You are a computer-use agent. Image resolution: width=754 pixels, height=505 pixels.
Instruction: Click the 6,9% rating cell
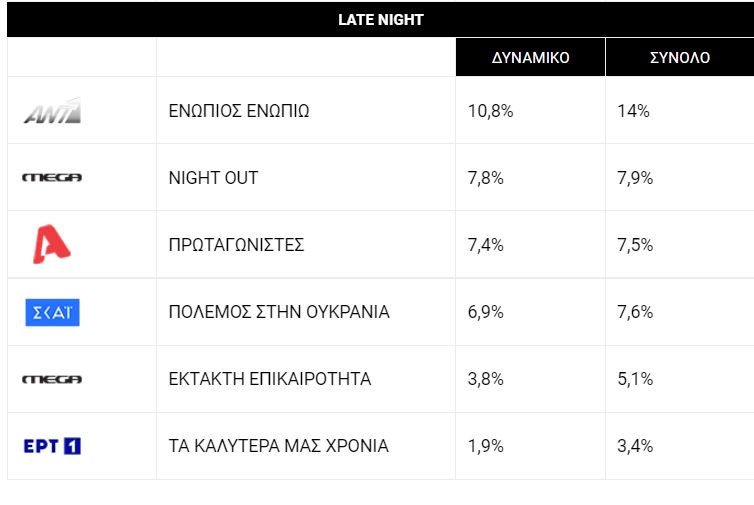click(x=486, y=312)
